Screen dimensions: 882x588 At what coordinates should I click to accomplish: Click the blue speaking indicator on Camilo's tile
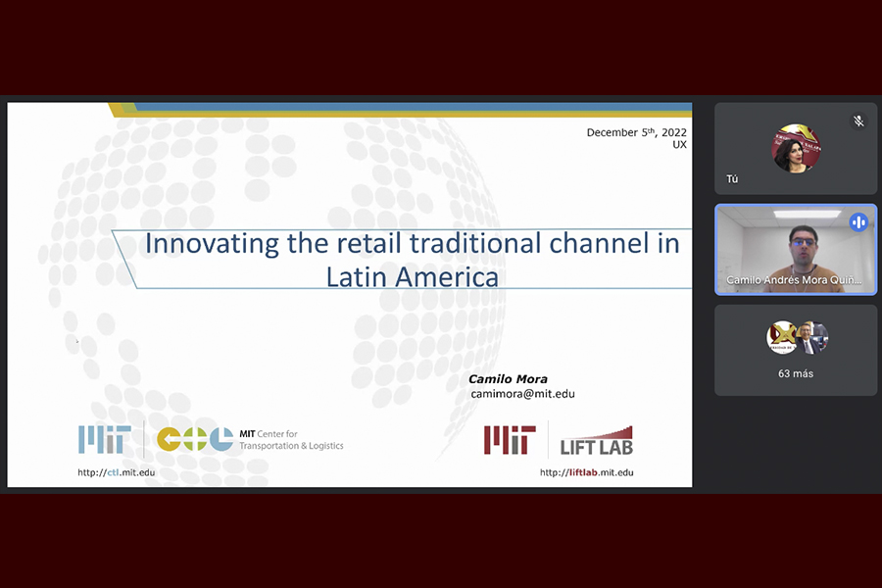click(x=858, y=222)
